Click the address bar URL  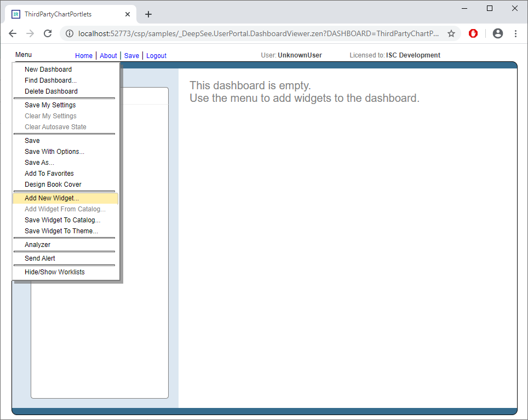point(259,33)
